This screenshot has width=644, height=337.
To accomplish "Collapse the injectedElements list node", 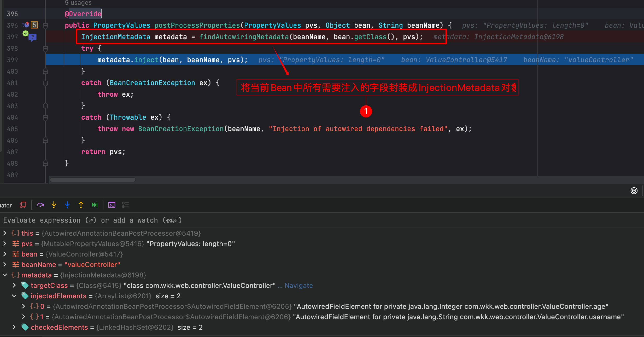I will tap(14, 296).
